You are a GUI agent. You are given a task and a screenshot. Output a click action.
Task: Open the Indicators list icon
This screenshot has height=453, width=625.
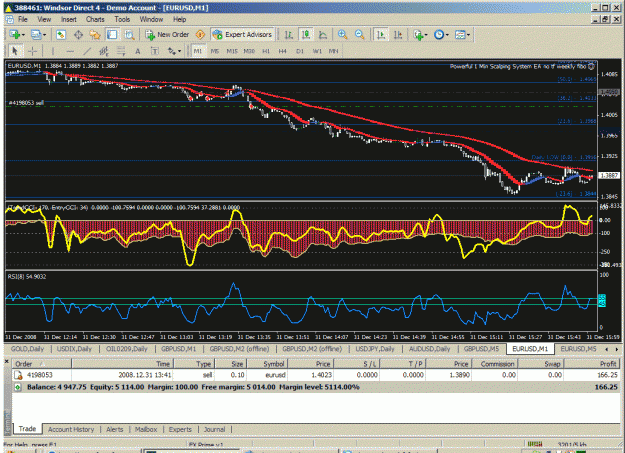(x=418, y=35)
